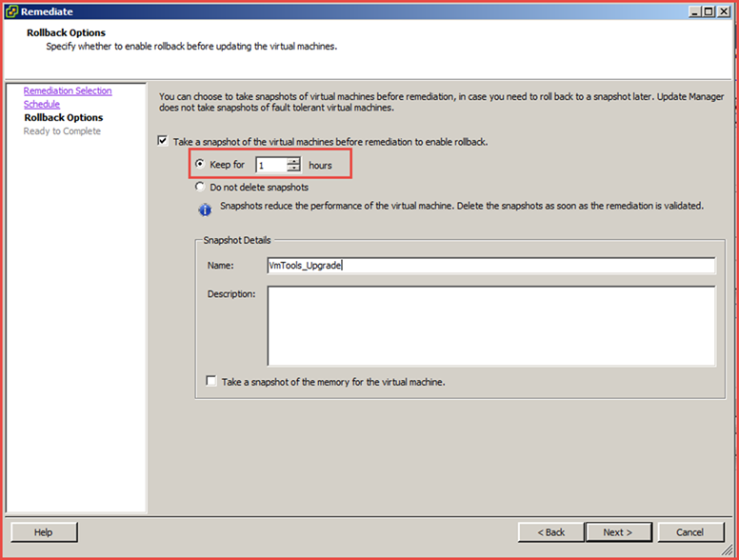Enable memory snapshot for the virtual machine
Screen dimensions: 739x560
point(211,381)
